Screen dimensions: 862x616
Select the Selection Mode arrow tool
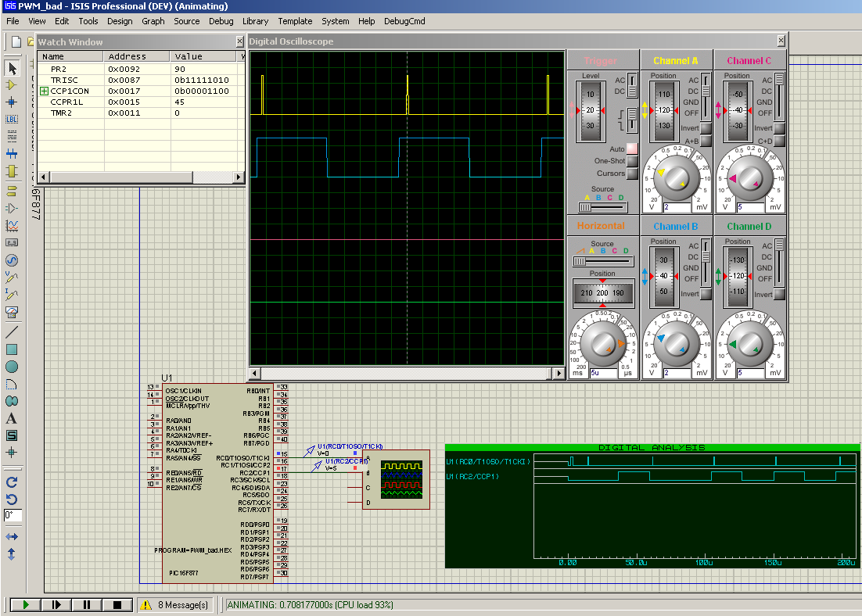pos(12,68)
